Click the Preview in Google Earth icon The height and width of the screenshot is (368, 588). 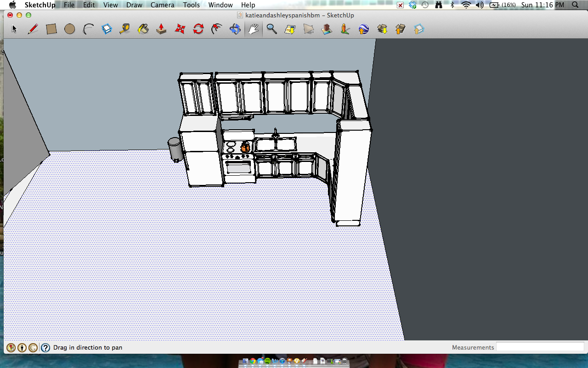[363, 29]
